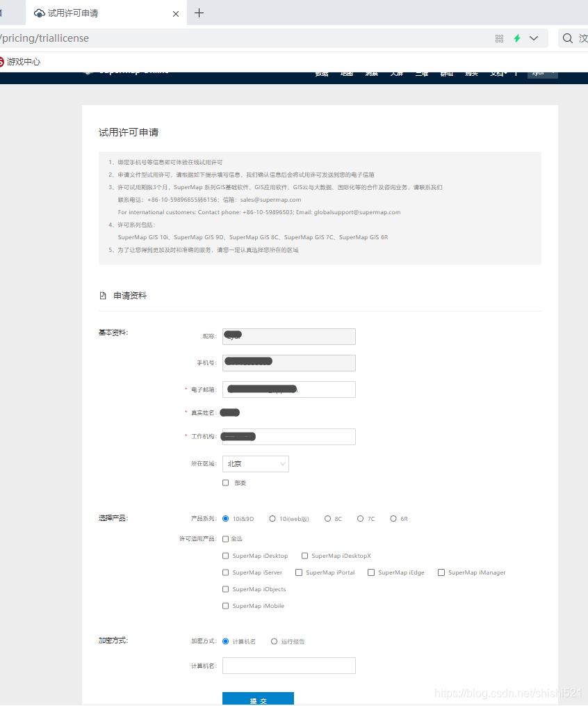
Task: Click the blue 提交 submit button
Action: 258,699
